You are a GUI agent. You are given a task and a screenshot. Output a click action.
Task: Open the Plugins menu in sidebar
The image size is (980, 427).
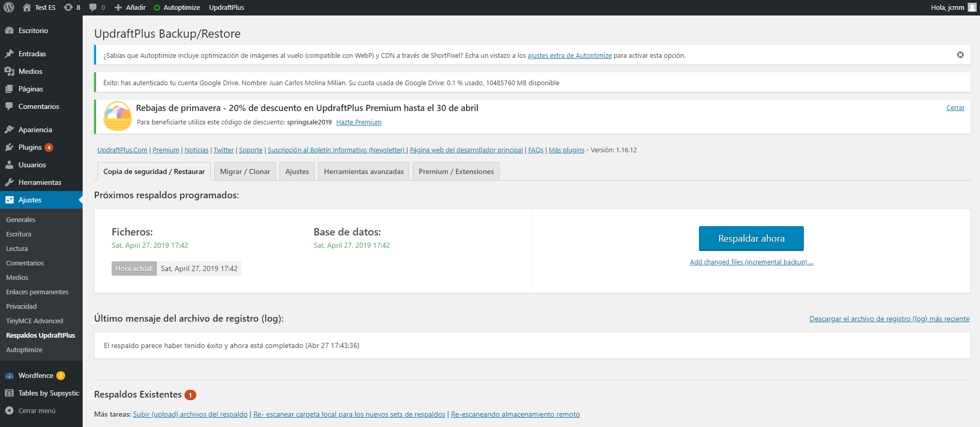(30, 147)
